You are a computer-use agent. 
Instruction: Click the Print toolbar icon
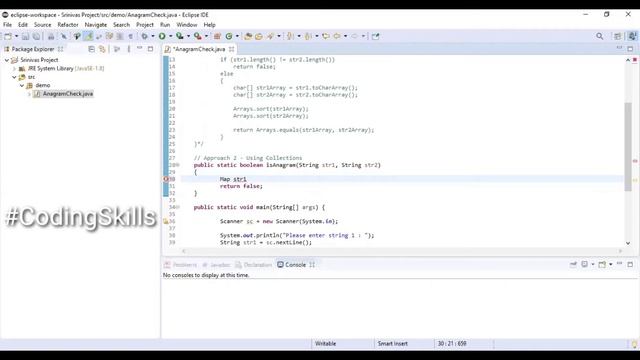pyautogui.click(x=51, y=36)
